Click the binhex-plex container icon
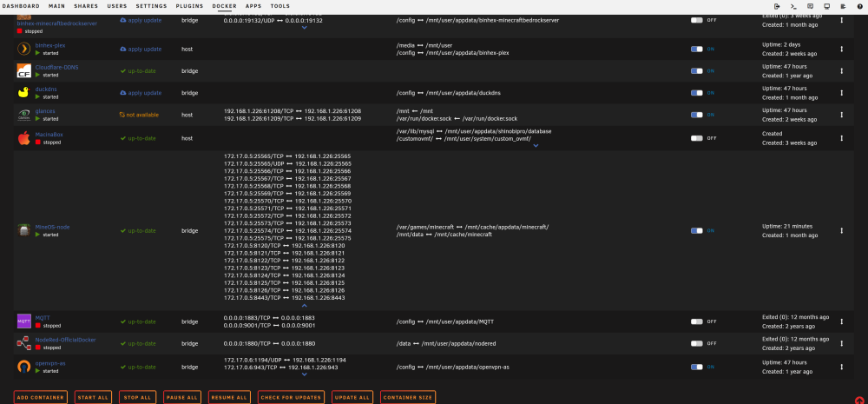This screenshot has height=404, width=868. [23, 49]
